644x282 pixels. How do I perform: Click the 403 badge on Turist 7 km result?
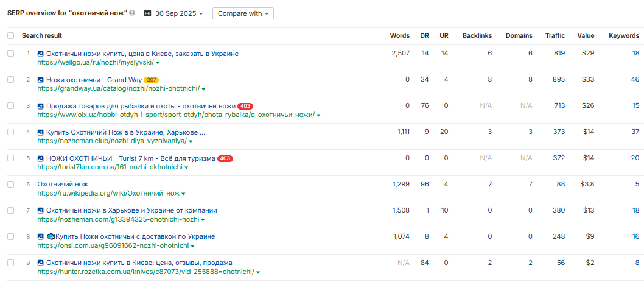(x=225, y=159)
